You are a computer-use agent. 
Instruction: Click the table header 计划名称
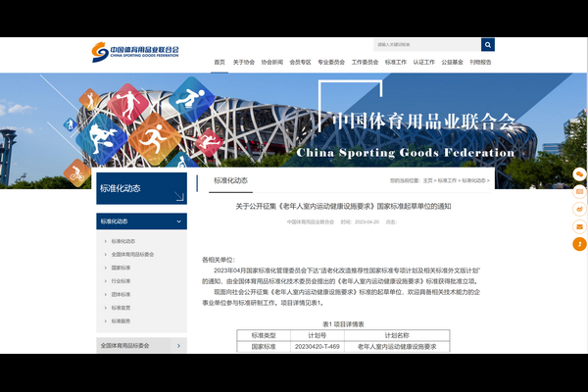pyautogui.click(x=397, y=335)
